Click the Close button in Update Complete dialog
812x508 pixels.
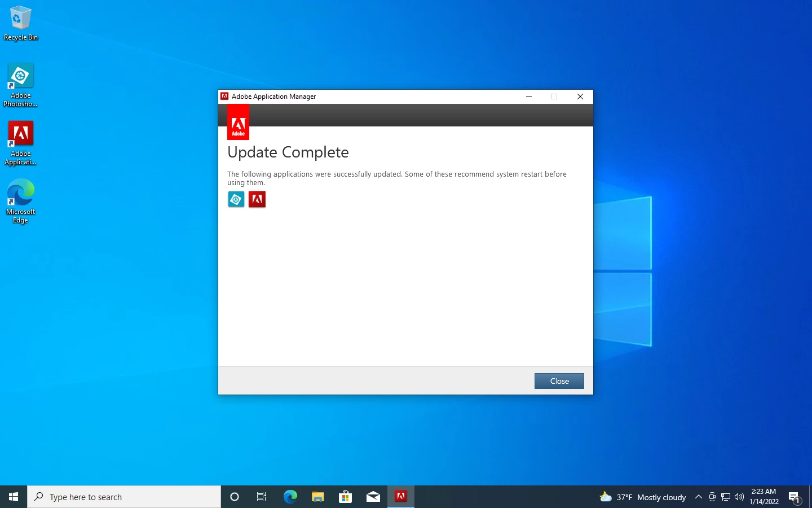click(559, 381)
